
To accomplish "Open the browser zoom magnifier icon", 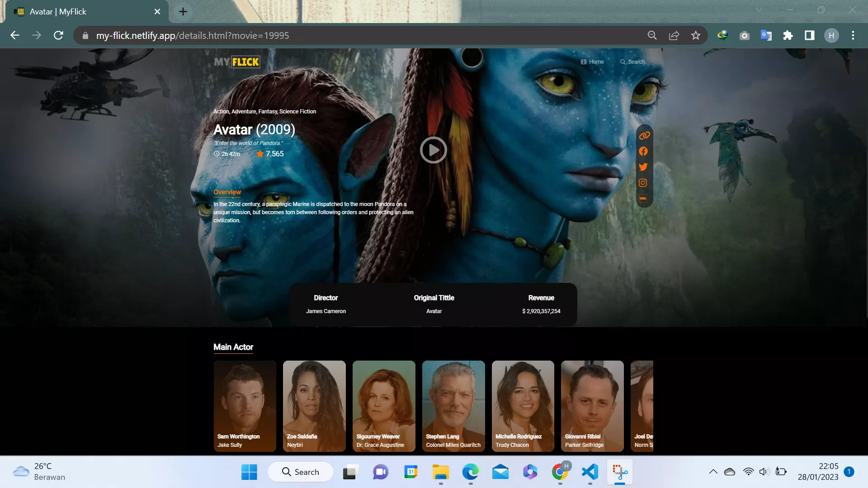I will 652,35.
